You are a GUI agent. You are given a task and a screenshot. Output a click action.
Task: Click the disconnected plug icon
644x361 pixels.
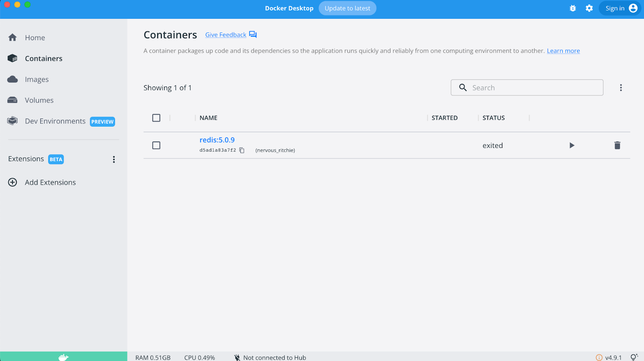click(x=237, y=357)
